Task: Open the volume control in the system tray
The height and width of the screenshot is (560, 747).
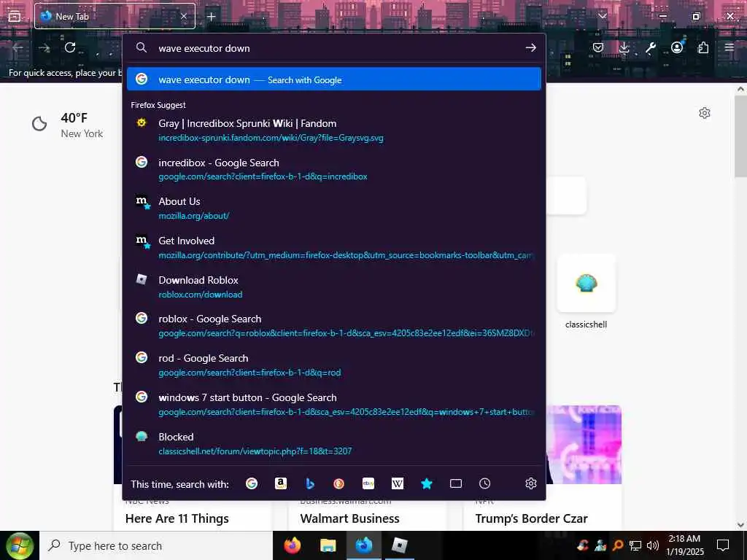Action: tap(653, 545)
